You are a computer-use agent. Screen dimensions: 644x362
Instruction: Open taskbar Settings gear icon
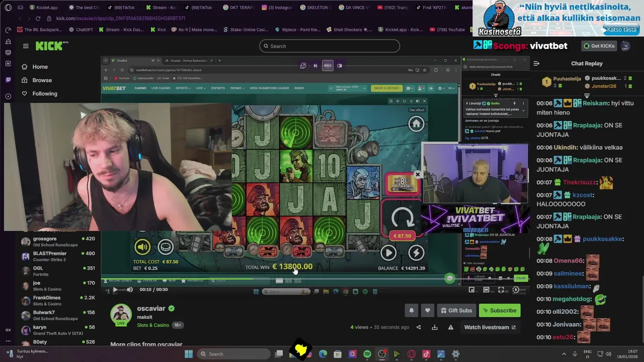coord(456,354)
